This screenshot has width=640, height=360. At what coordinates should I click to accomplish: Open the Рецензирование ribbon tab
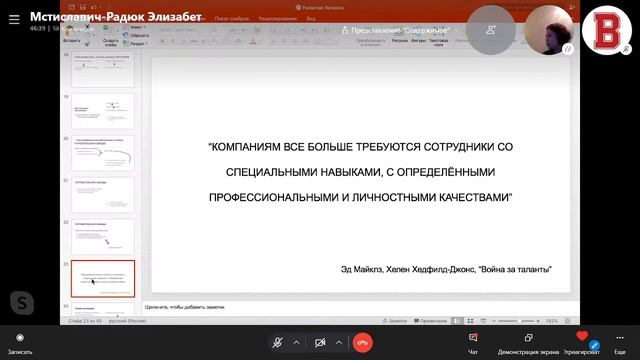tap(278, 18)
